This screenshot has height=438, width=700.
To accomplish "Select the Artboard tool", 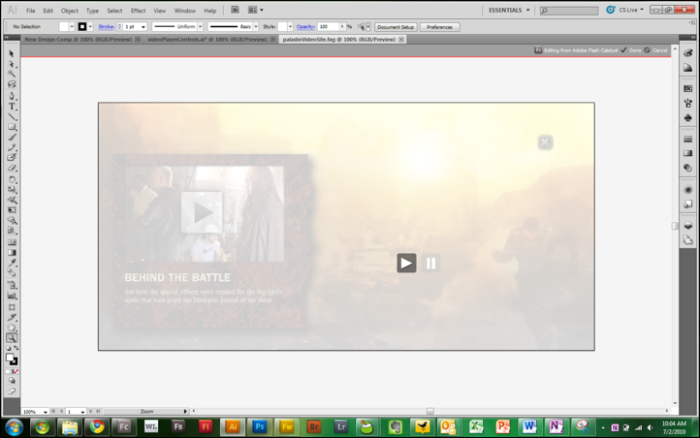I will click(x=12, y=307).
